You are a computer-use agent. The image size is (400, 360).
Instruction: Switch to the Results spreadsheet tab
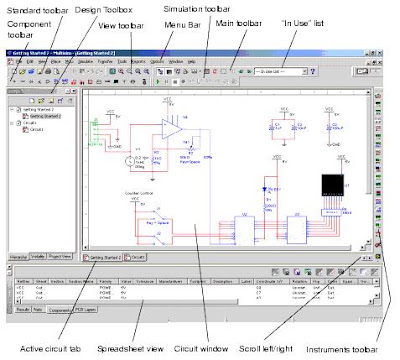tap(23, 310)
